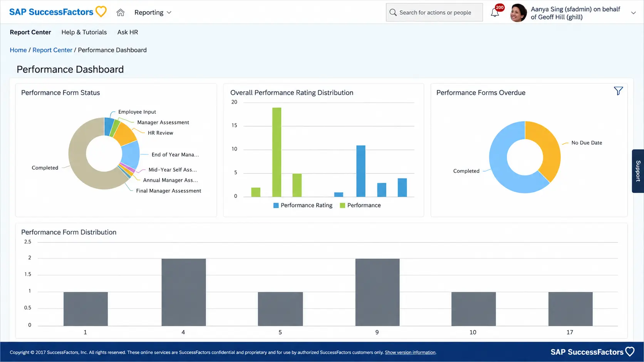644x362 pixels.
Task: Click the gray bar labeled 10
Action: point(474,309)
